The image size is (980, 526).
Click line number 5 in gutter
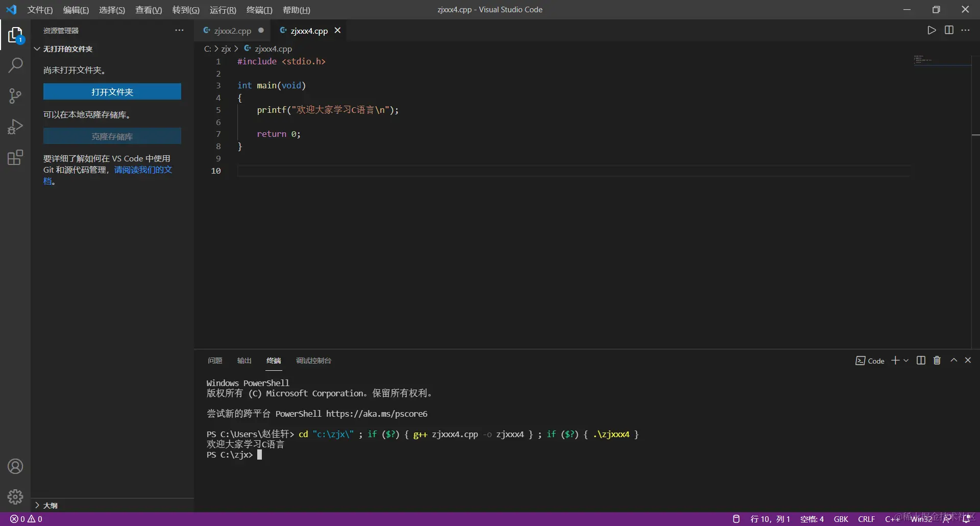point(218,110)
